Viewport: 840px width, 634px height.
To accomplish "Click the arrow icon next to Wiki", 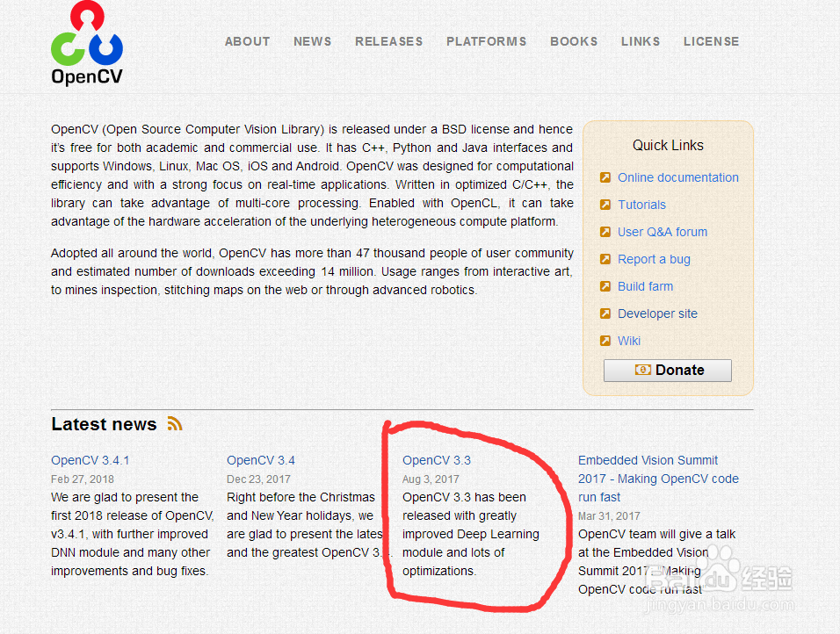I will click(x=605, y=341).
